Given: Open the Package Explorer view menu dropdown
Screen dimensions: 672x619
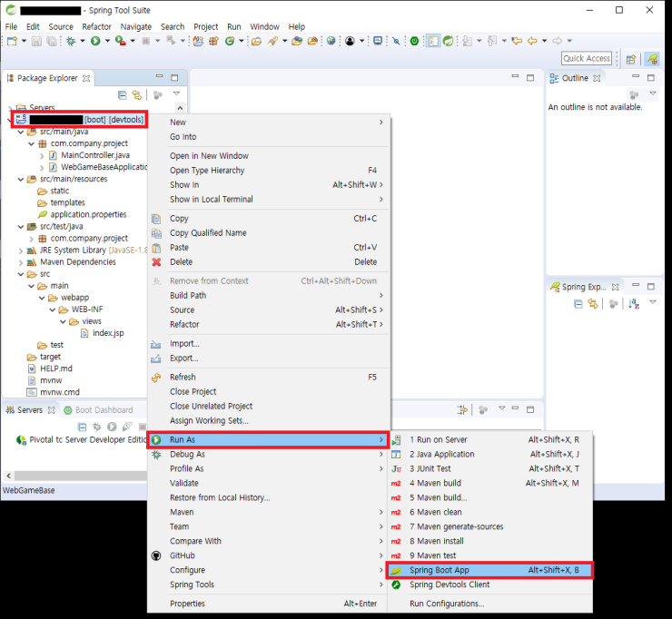Looking at the screenshot, I should (176, 94).
